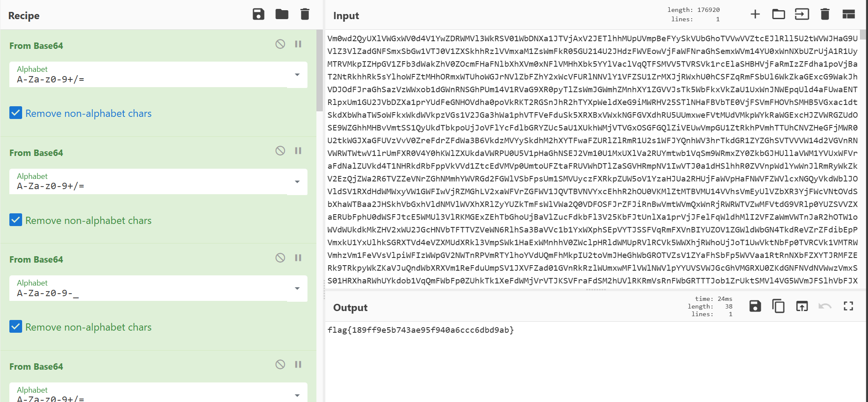Clear the recipe with the trash icon
Screen dimensions: 868x402
pos(305,14)
